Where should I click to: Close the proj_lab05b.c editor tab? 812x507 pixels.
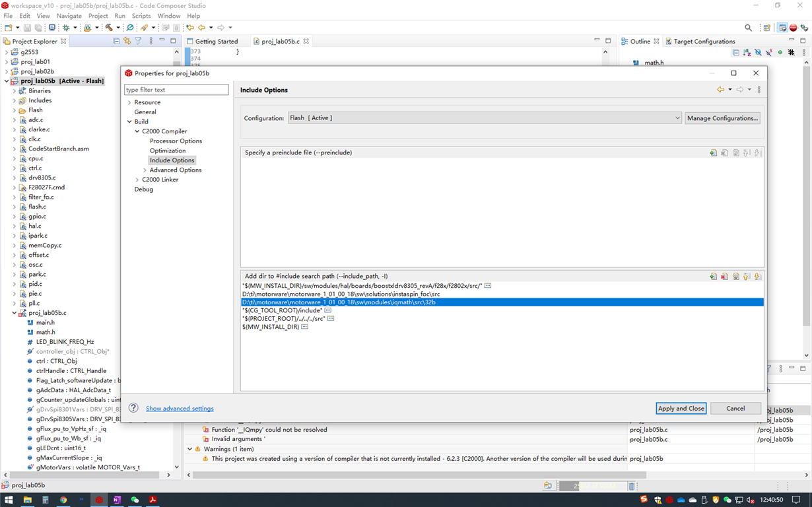click(x=306, y=41)
